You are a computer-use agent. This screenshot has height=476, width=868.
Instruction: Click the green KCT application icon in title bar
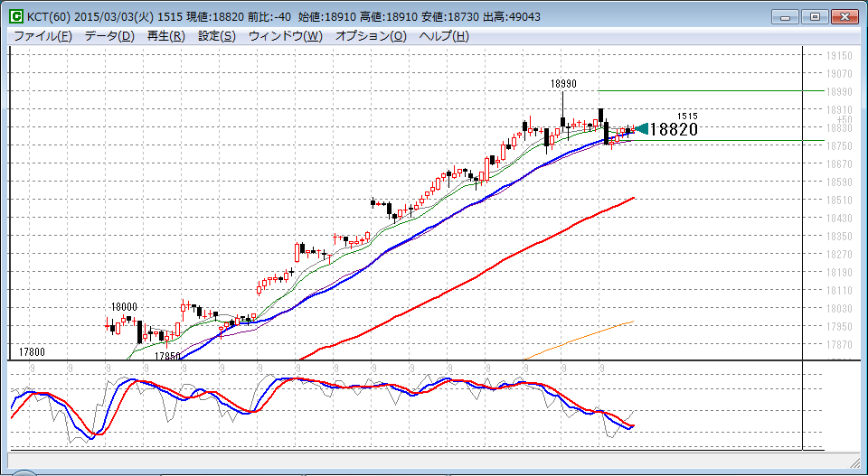coord(16,16)
